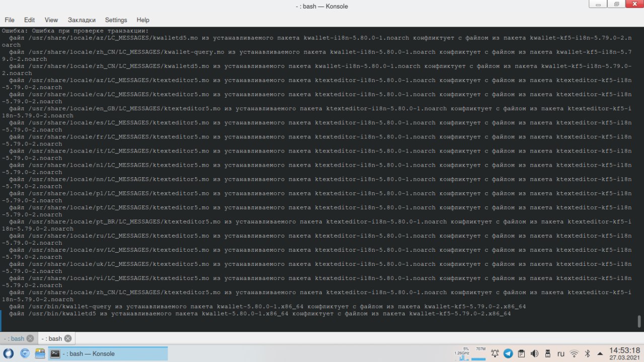This screenshot has width=644, height=362.
Task: Close the first bash tab
Action: point(30,338)
